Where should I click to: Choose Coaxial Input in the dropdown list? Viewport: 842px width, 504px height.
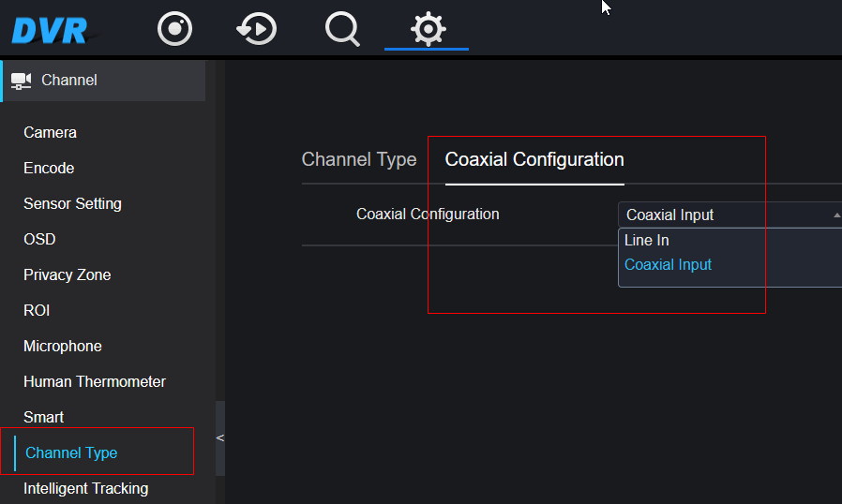click(668, 264)
